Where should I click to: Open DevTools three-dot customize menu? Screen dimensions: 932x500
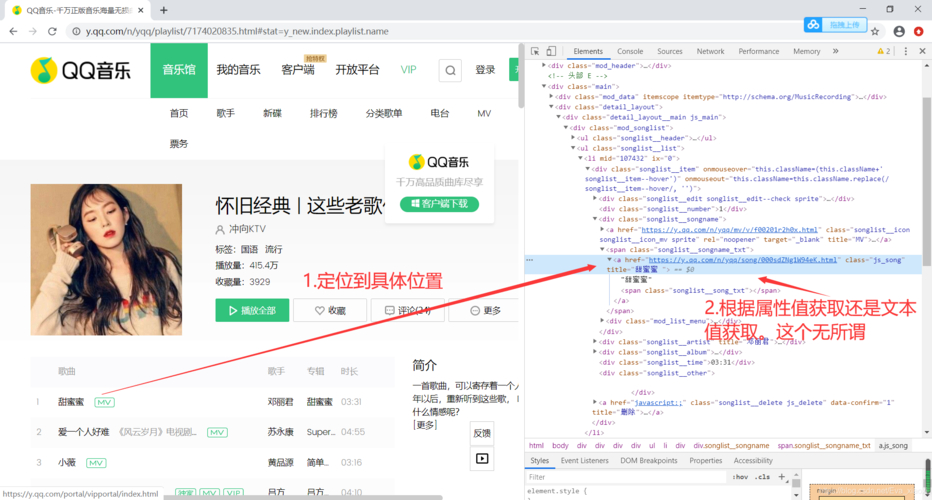tap(905, 51)
